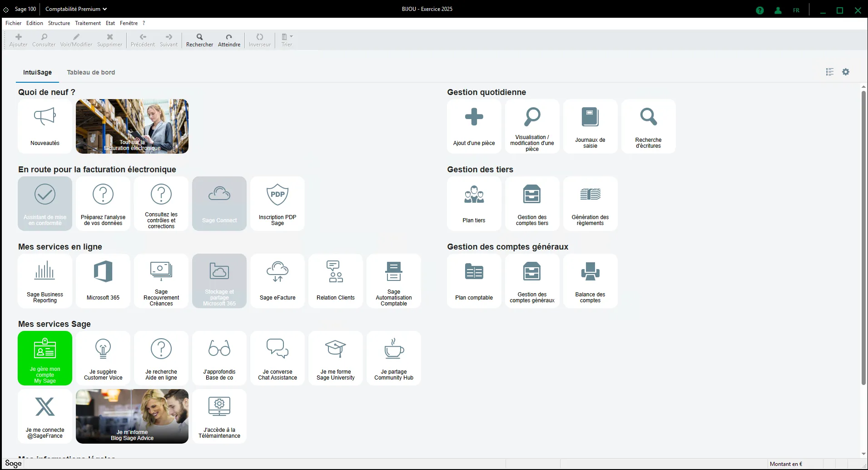Open the Traitement menu

(x=88, y=23)
